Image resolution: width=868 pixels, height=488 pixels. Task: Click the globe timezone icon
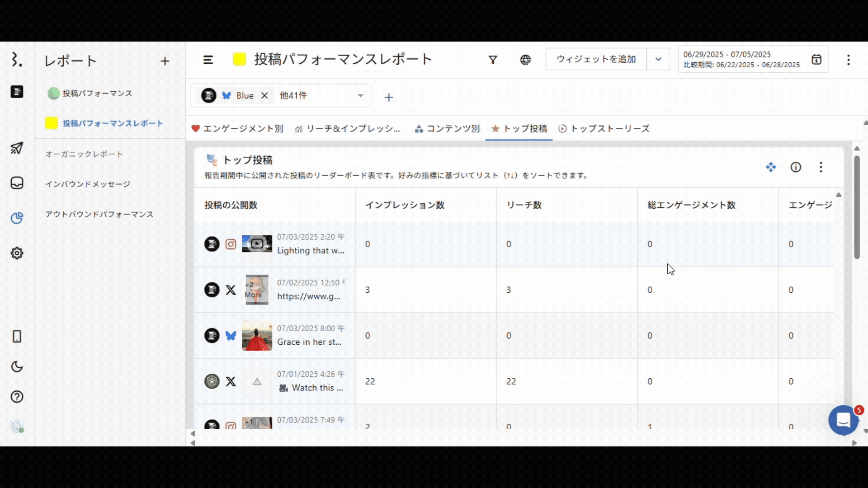(x=525, y=60)
